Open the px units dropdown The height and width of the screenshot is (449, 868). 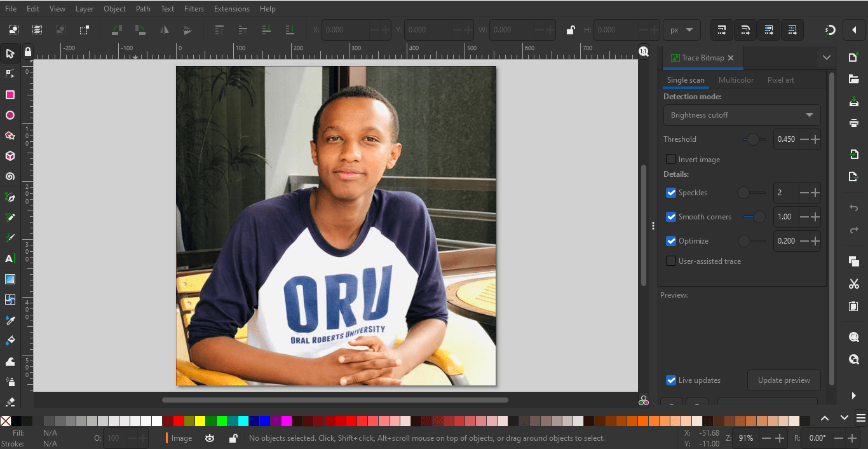pyautogui.click(x=681, y=30)
